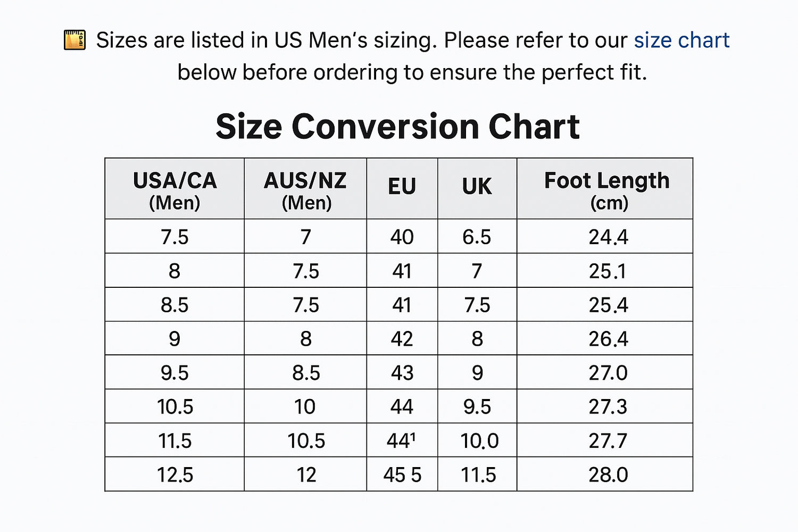Select the EU size 40 cell
798x532 pixels.
402,237
